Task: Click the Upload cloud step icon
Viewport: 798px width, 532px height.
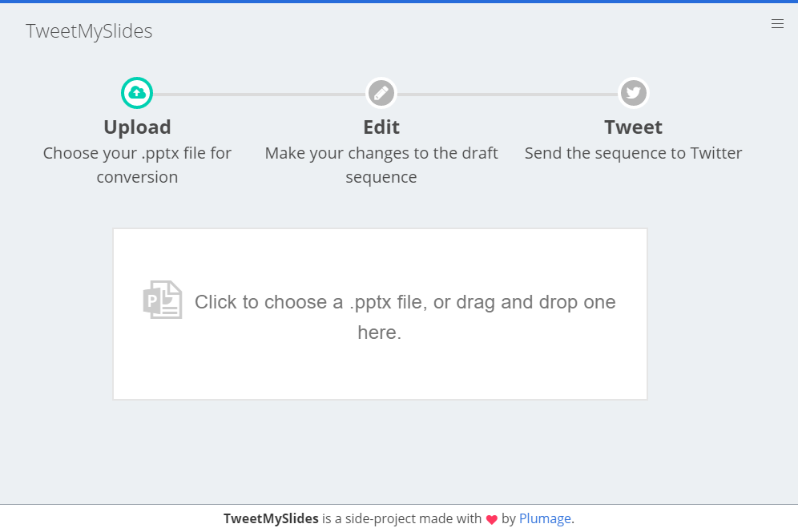Action: [137, 93]
